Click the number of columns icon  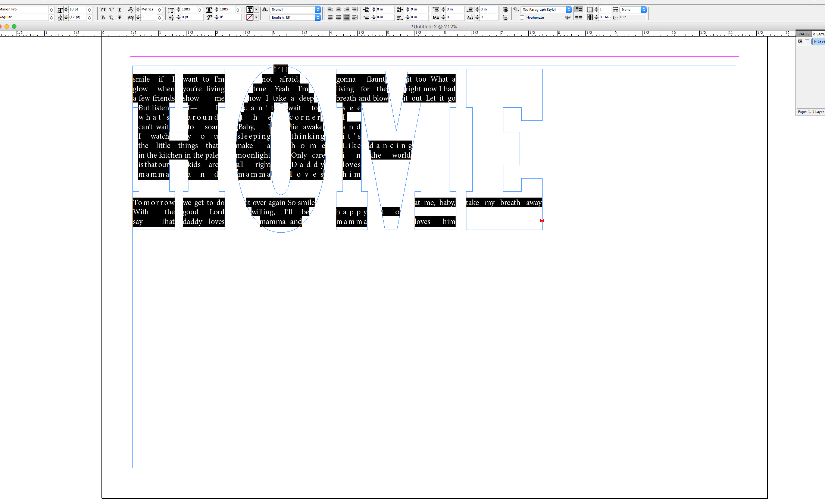coord(590,10)
